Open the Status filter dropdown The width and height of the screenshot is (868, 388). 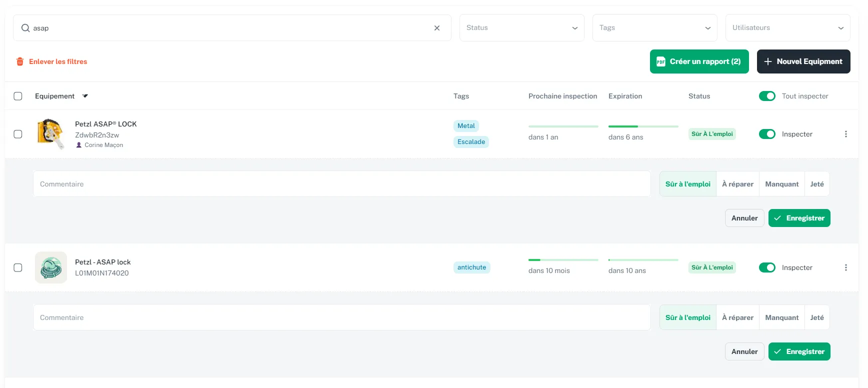tap(521, 28)
